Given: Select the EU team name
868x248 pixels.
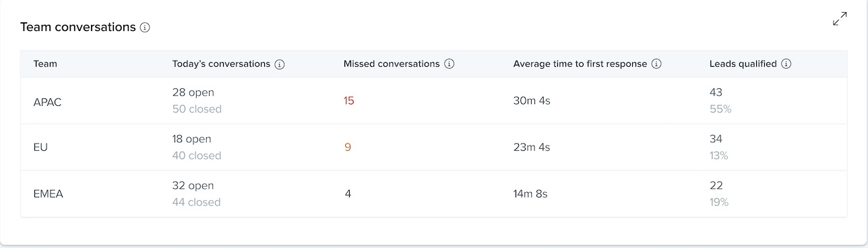Looking at the screenshot, I should click(x=39, y=148).
